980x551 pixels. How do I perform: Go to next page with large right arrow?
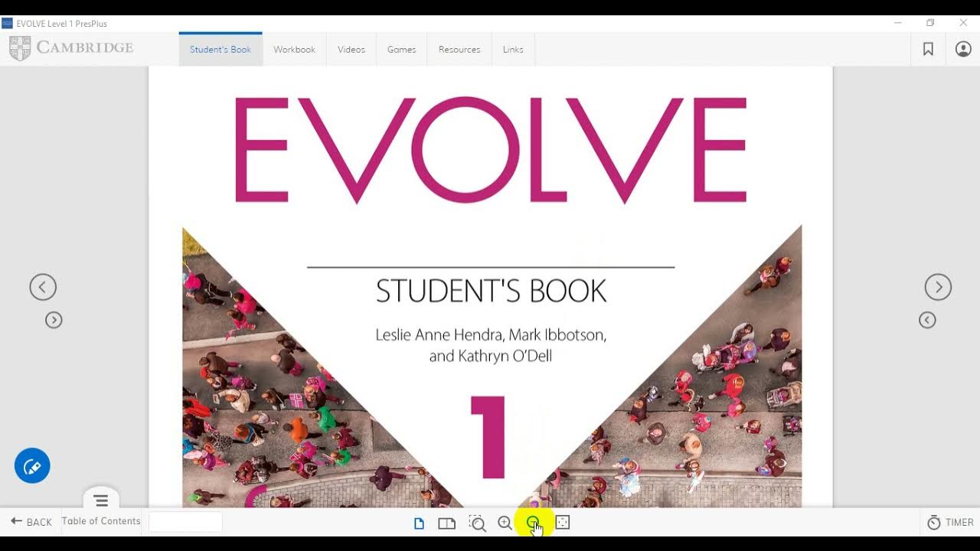(938, 287)
